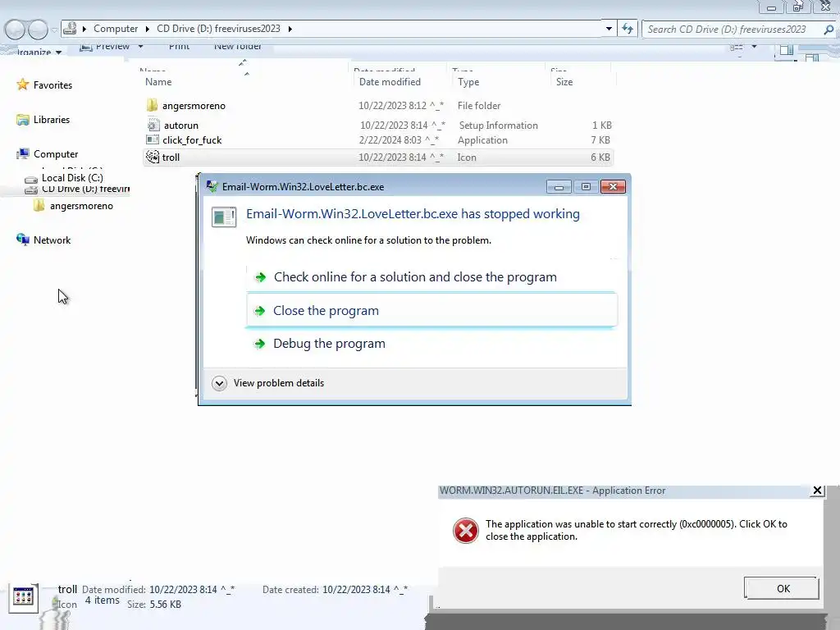Open Local Disk (C:) in sidebar

coord(72,178)
